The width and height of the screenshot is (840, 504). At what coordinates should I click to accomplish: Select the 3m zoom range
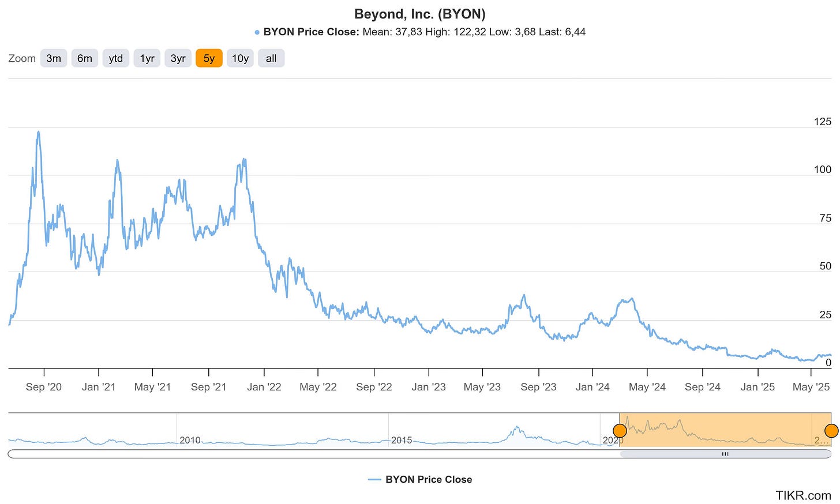tap(54, 58)
